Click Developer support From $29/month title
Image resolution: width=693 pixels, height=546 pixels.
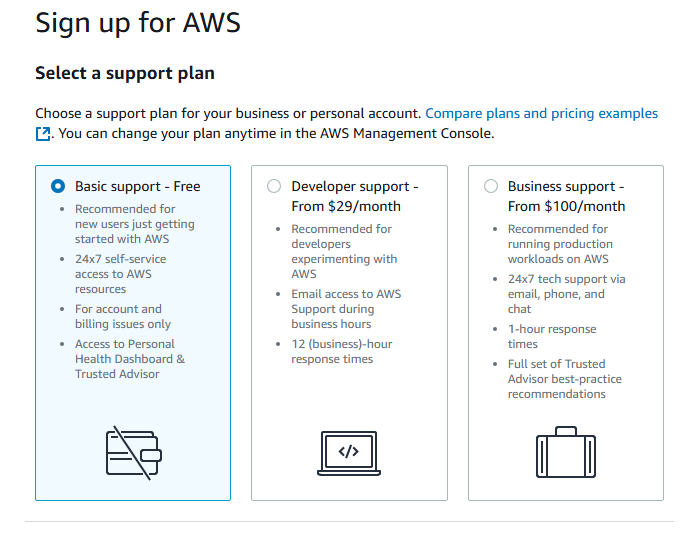(x=355, y=196)
